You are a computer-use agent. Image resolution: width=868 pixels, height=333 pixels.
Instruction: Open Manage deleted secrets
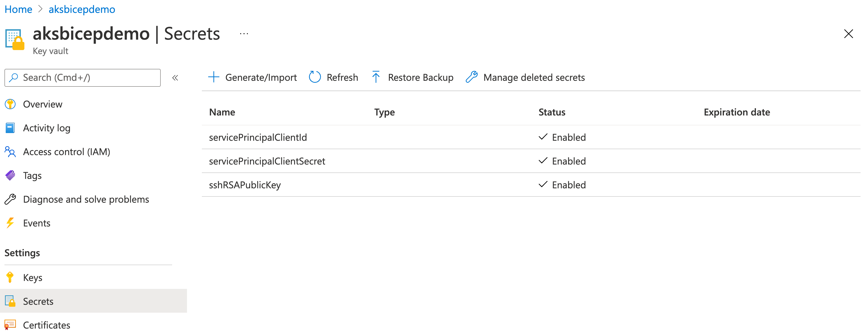pyautogui.click(x=525, y=78)
